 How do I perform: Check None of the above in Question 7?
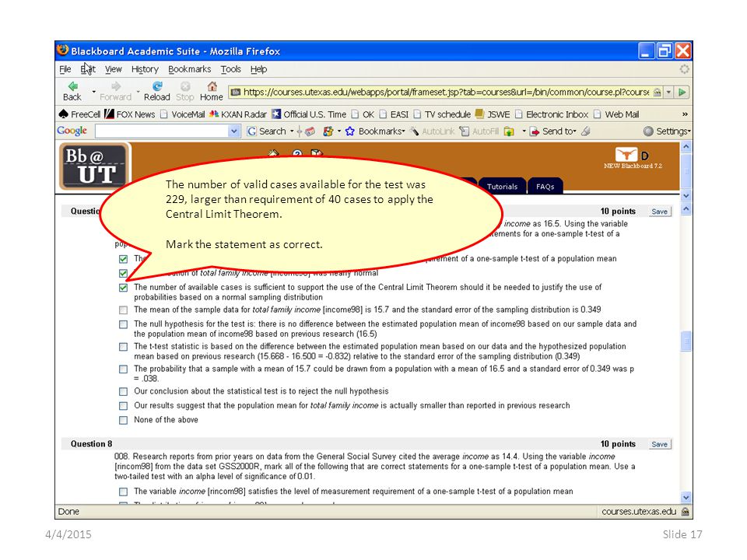point(124,420)
